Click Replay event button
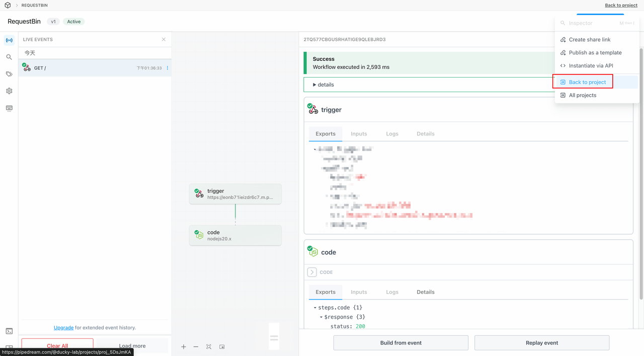Viewport: 644px width, 356px height. pyautogui.click(x=542, y=343)
